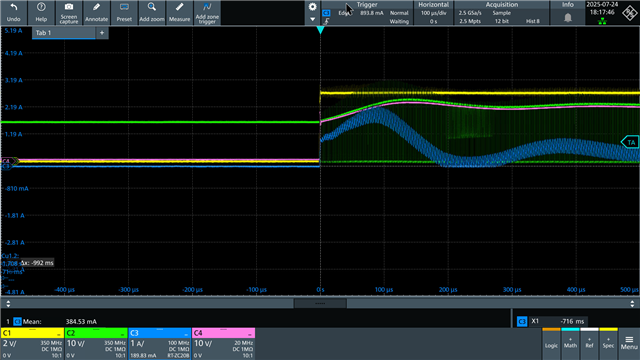
Task: Click C3 probe label RT-ZC20B
Action: [x=179, y=356]
